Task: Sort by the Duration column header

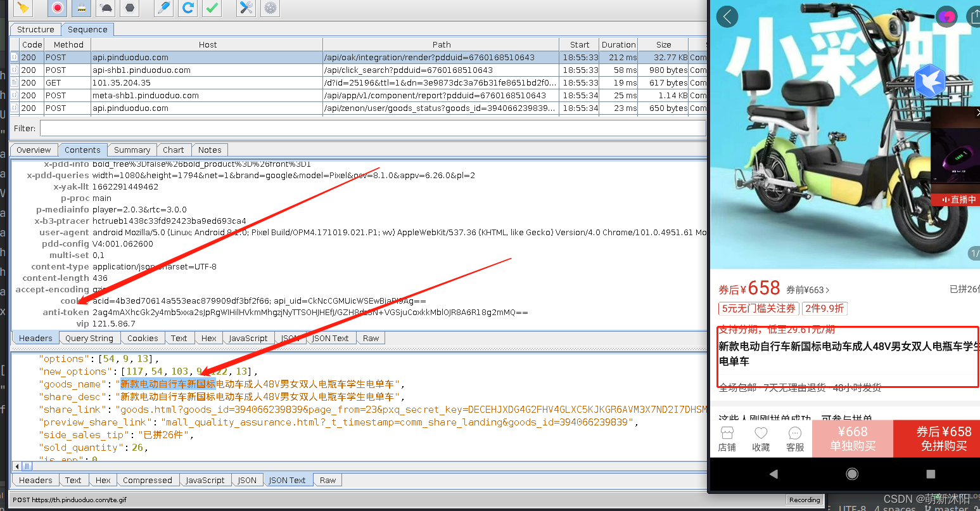Action: point(618,44)
